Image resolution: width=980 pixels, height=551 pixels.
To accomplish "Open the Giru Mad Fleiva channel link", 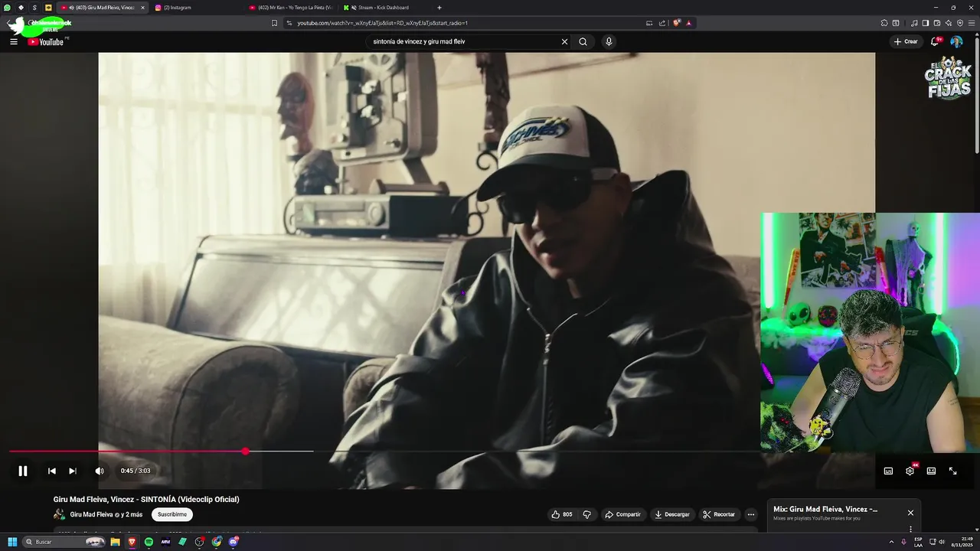I will point(91,514).
